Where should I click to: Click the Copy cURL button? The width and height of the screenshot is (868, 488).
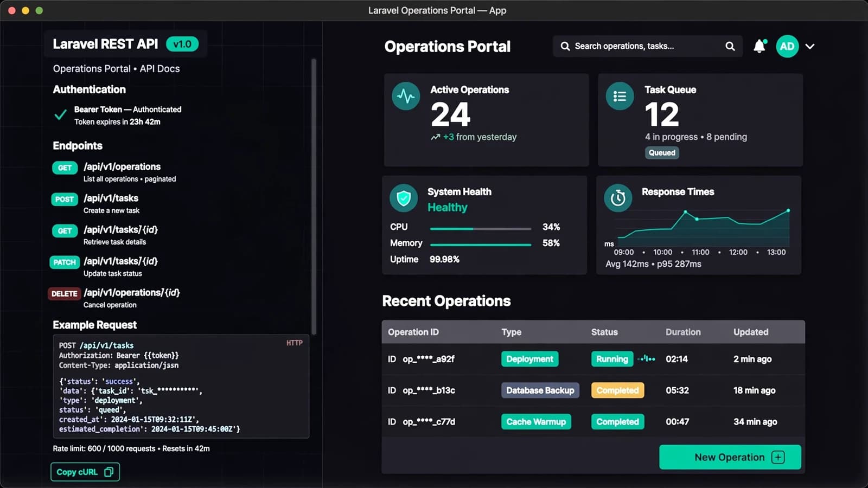pyautogui.click(x=85, y=472)
